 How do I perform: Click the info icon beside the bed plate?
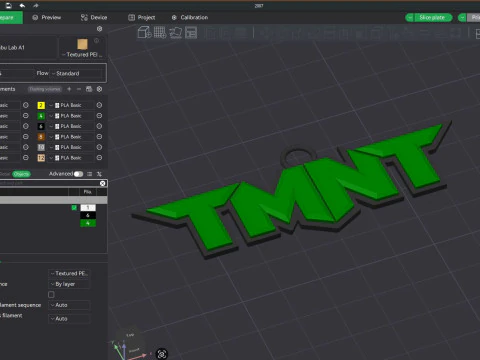(96, 41)
